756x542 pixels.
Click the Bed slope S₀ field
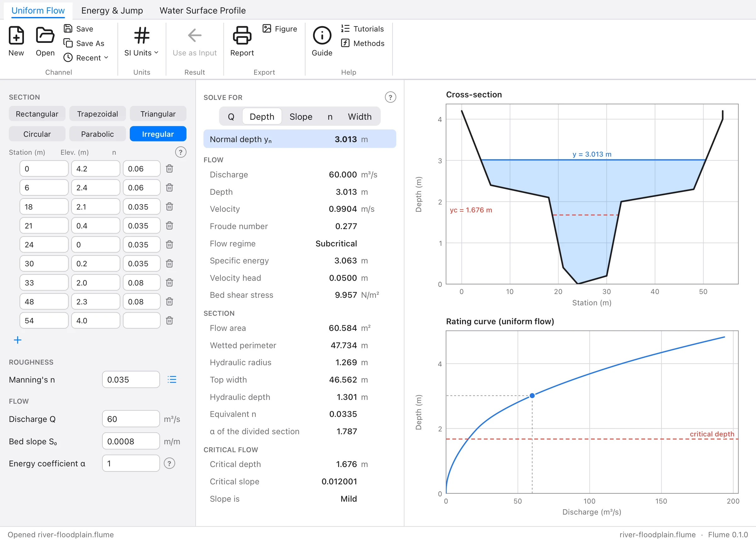[131, 441]
